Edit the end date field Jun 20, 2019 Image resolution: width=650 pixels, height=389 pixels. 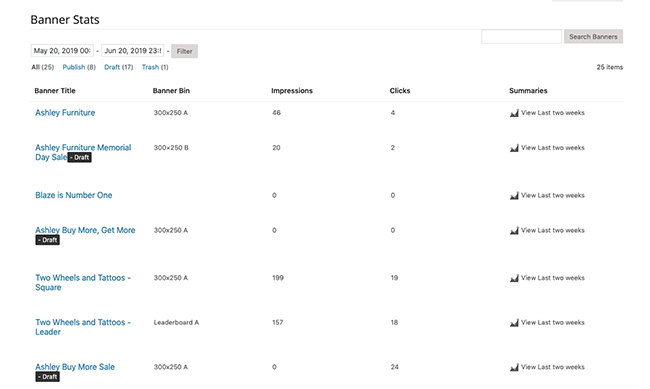[133, 51]
